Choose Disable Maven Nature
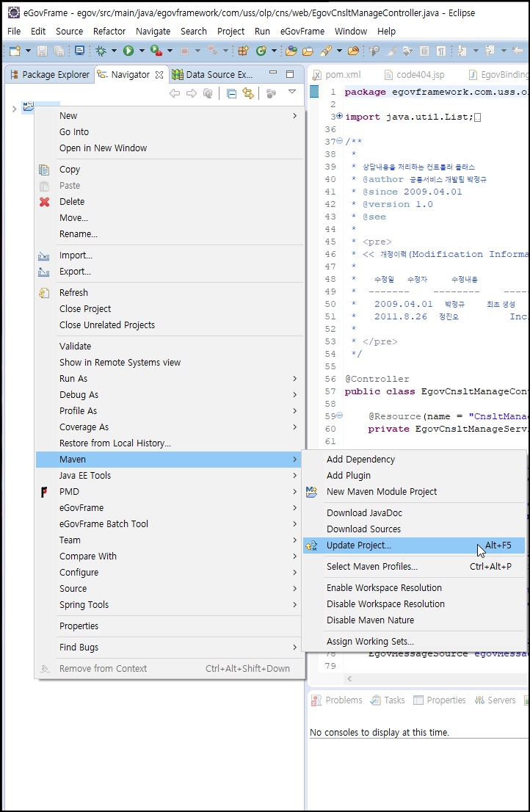The height and width of the screenshot is (812, 530). (414, 620)
